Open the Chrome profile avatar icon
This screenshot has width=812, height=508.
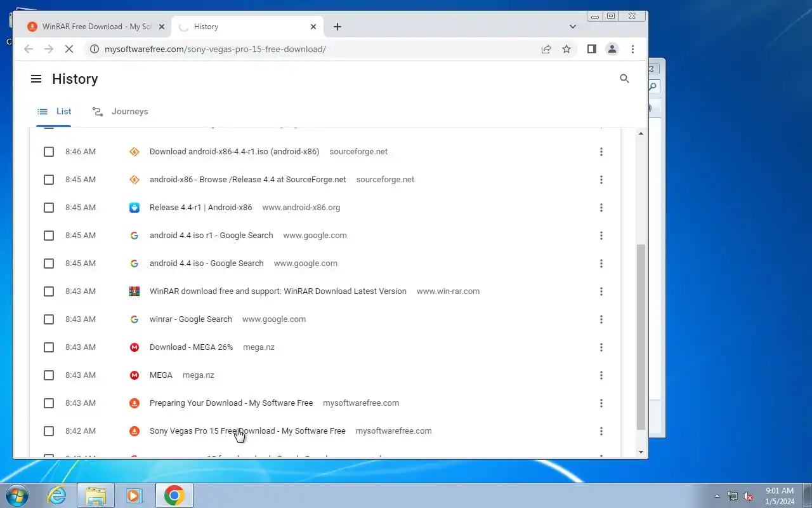pyautogui.click(x=612, y=49)
